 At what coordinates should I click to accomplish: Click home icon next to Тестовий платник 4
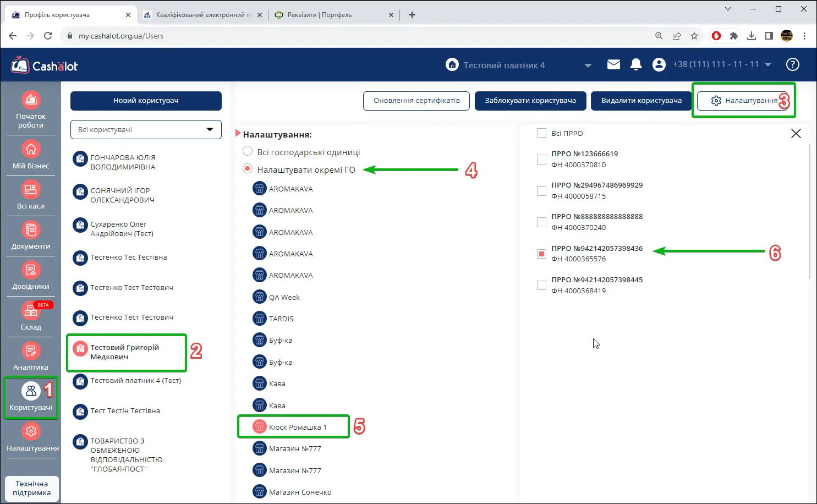point(452,64)
